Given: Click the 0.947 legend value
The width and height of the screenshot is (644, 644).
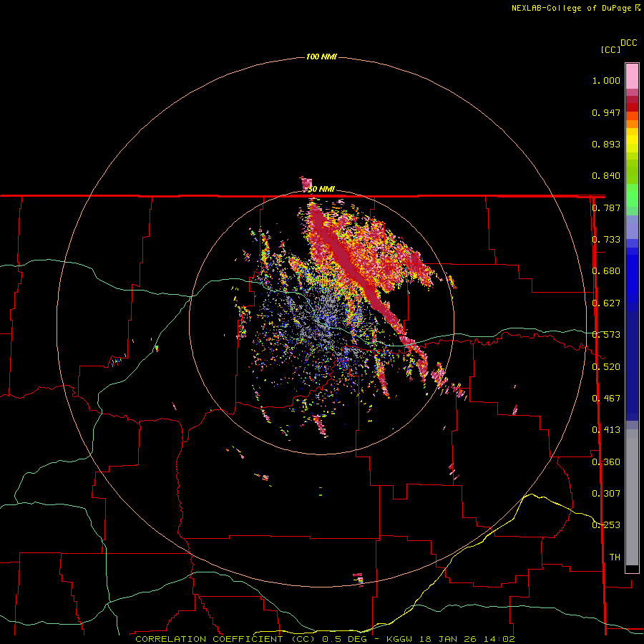Looking at the screenshot, I should point(606,112).
